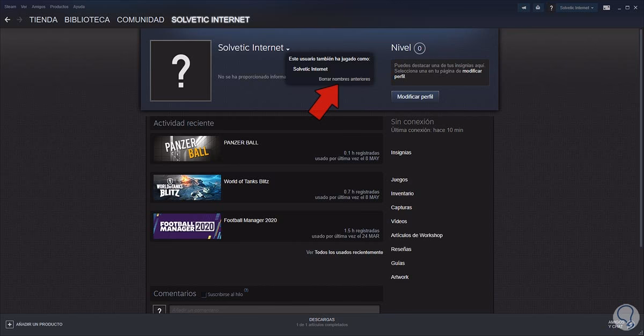Viewport: 644px width, 336px height.
Task: Click the Nivel label
Action: pyautogui.click(x=401, y=48)
